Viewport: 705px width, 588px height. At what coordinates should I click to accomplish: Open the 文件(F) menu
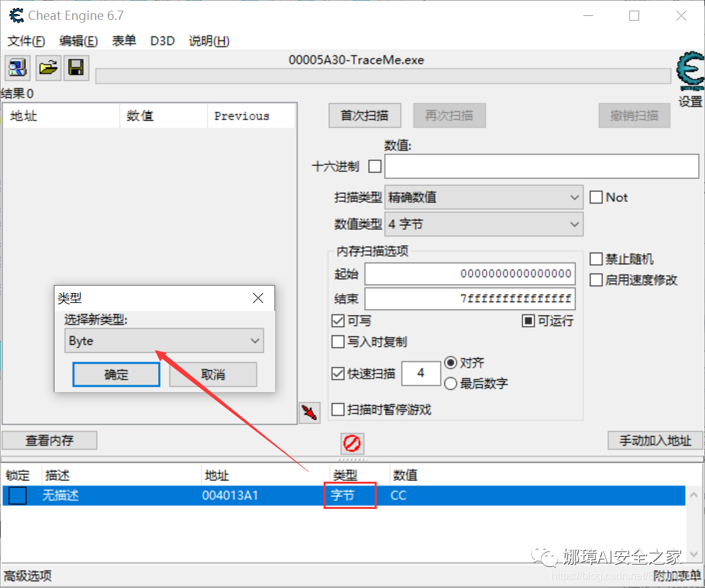click(26, 41)
